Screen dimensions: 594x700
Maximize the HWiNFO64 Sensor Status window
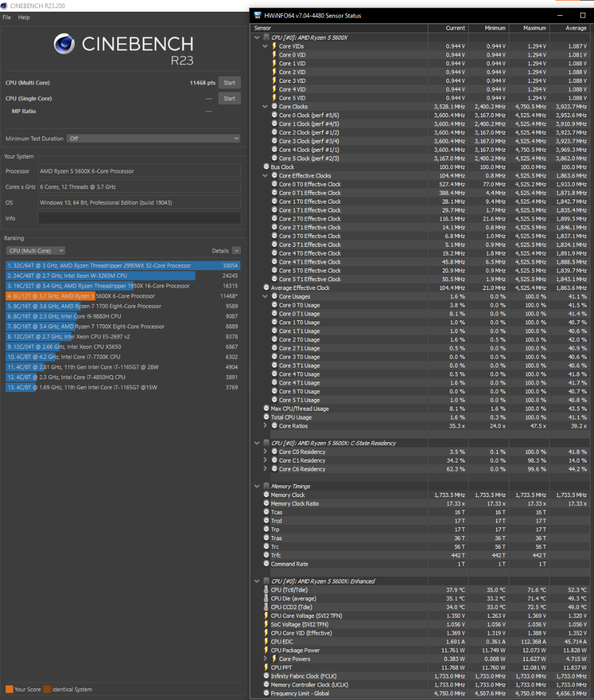(583, 15)
